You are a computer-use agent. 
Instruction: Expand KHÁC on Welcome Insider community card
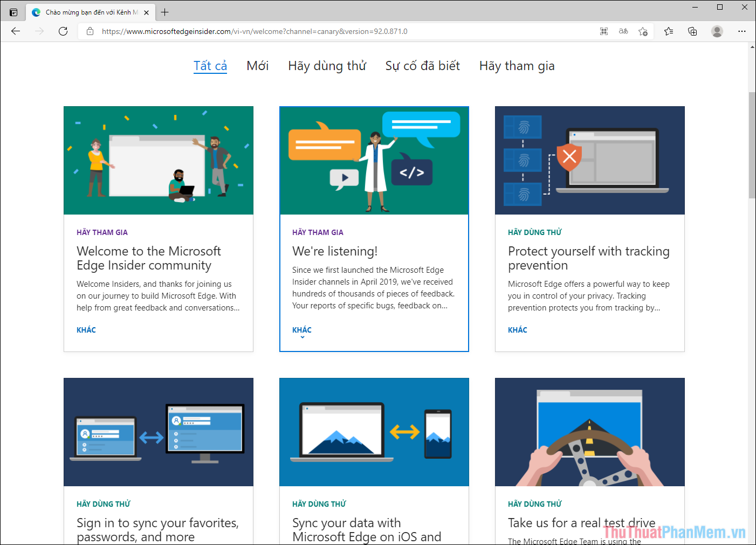(86, 330)
